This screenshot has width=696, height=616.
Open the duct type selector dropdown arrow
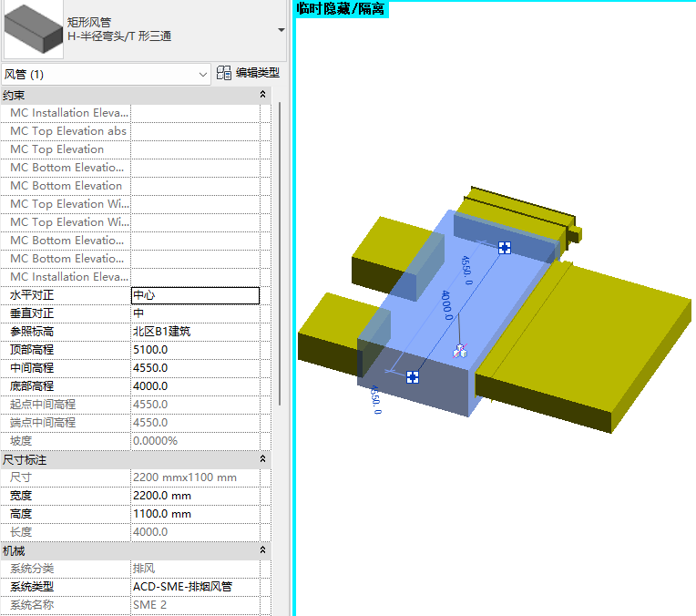281,30
